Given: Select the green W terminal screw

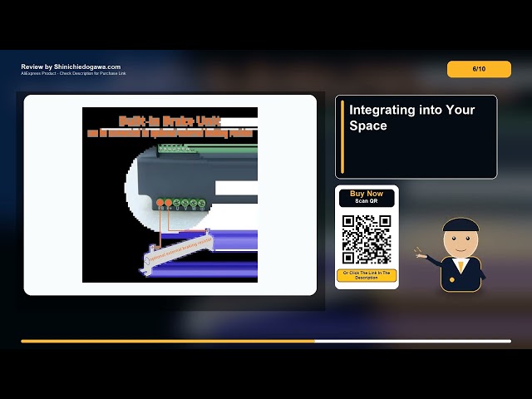Looking at the screenshot, I should point(194,203).
